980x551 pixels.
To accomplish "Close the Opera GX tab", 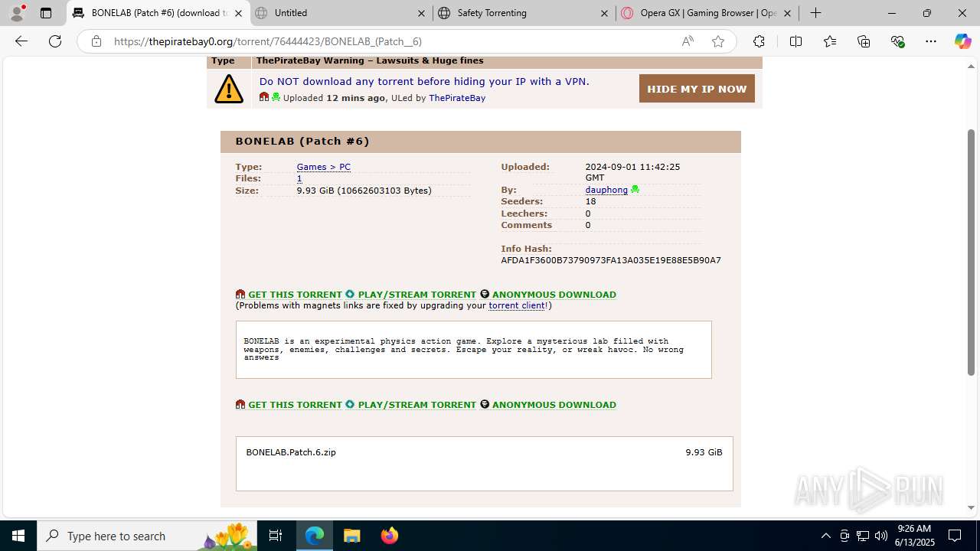I will pyautogui.click(x=787, y=13).
